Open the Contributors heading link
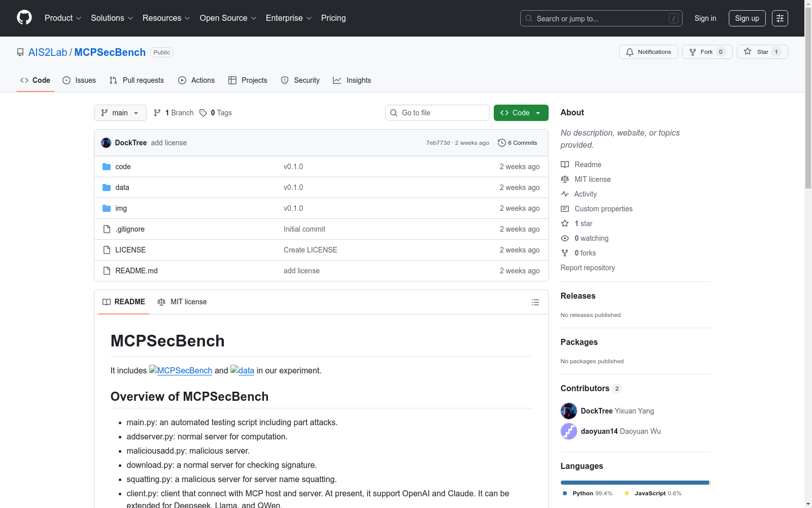 tap(591, 388)
